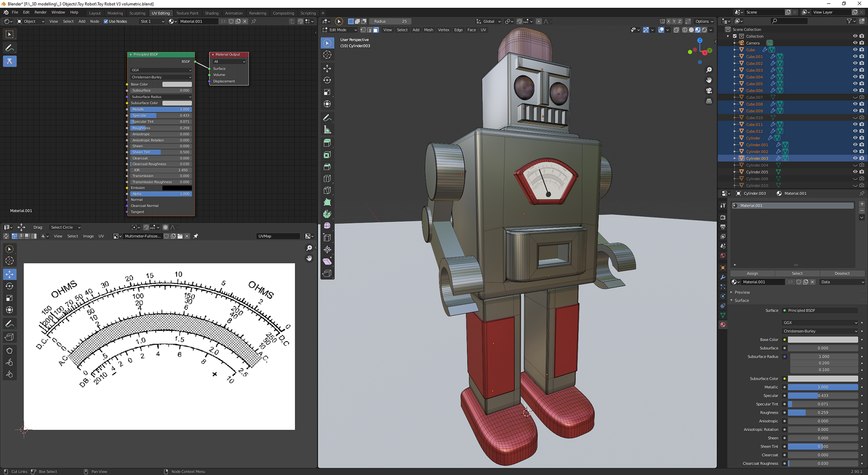
Task: Toggle X-ray view in viewport header
Action: tap(676, 30)
